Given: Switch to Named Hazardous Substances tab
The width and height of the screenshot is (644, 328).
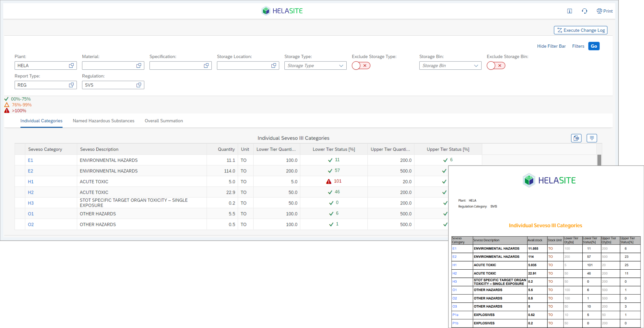Looking at the screenshot, I should click(x=103, y=121).
